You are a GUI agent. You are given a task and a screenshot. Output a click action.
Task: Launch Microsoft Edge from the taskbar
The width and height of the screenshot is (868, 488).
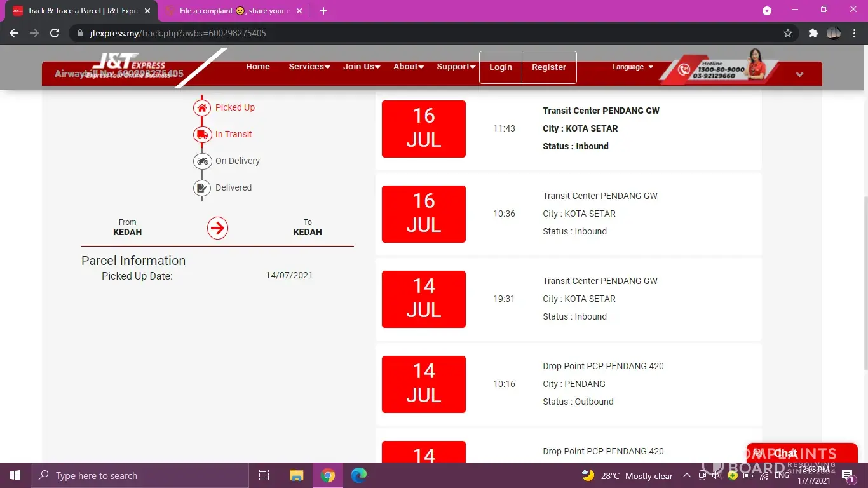click(x=359, y=475)
